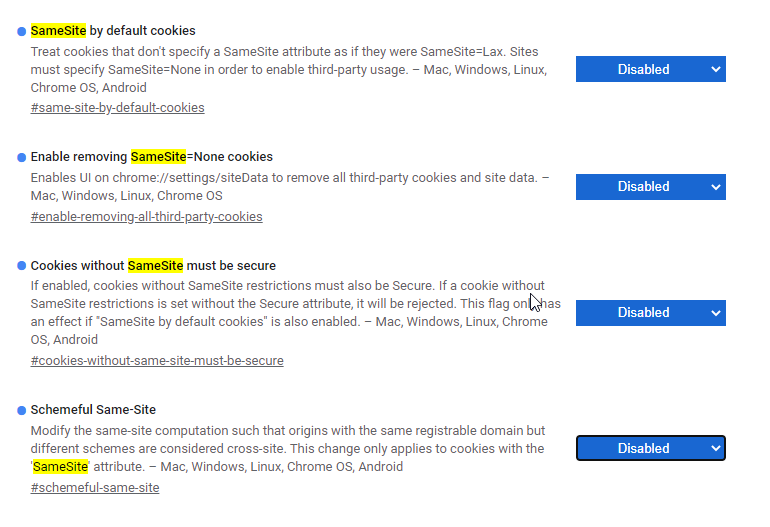Open the Cookies without SameSite must be secure dropdown
Image resolution: width=770 pixels, height=527 pixels.
650,313
